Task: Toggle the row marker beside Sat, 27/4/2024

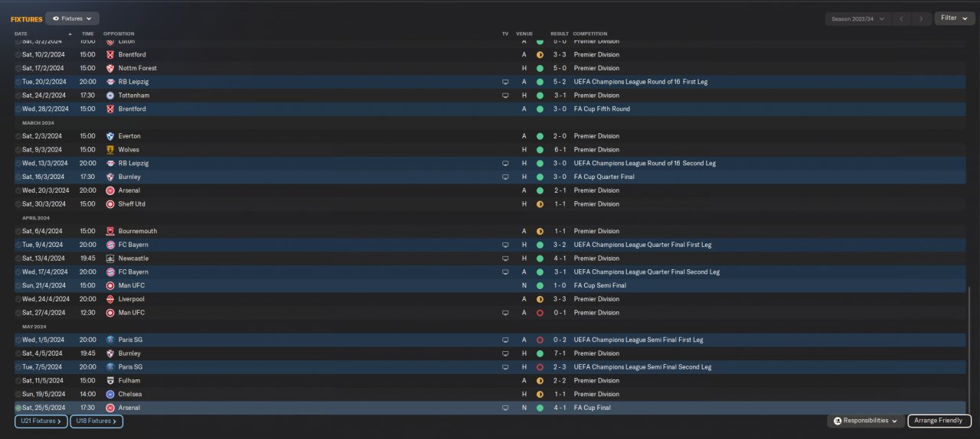Action: tap(18, 313)
